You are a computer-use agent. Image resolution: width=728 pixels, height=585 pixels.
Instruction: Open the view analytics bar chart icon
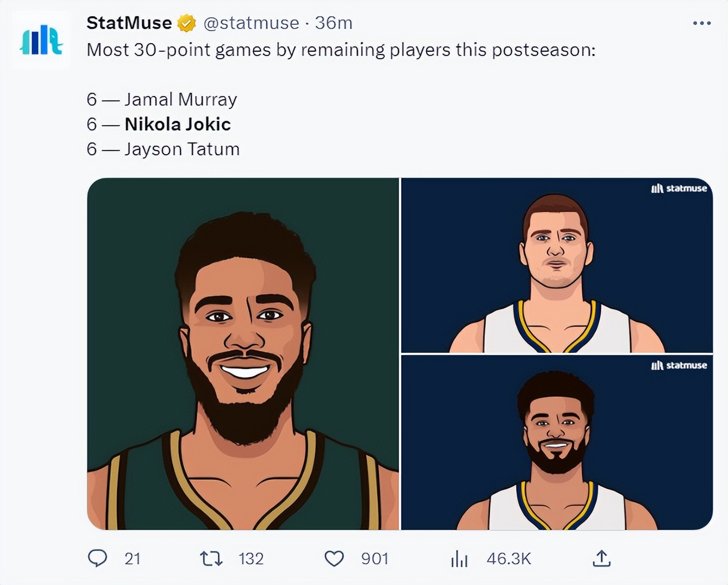coord(459,559)
